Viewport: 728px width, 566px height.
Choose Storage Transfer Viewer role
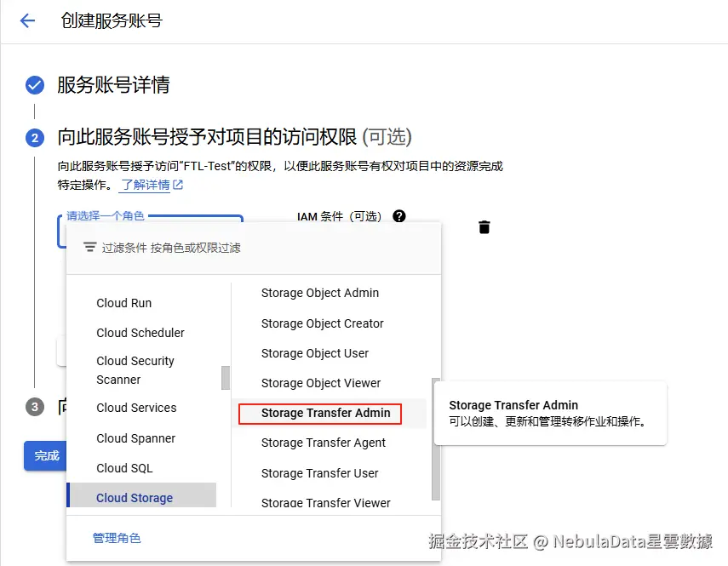point(325,501)
